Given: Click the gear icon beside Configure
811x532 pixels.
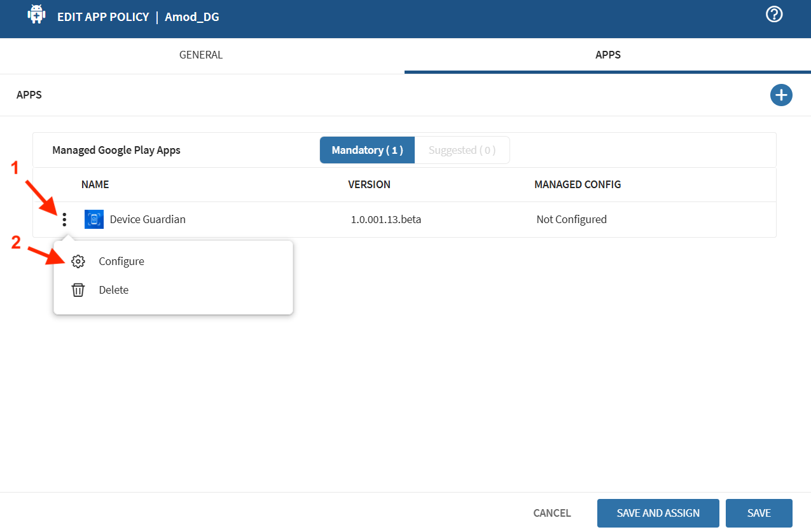Looking at the screenshot, I should [78, 261].
